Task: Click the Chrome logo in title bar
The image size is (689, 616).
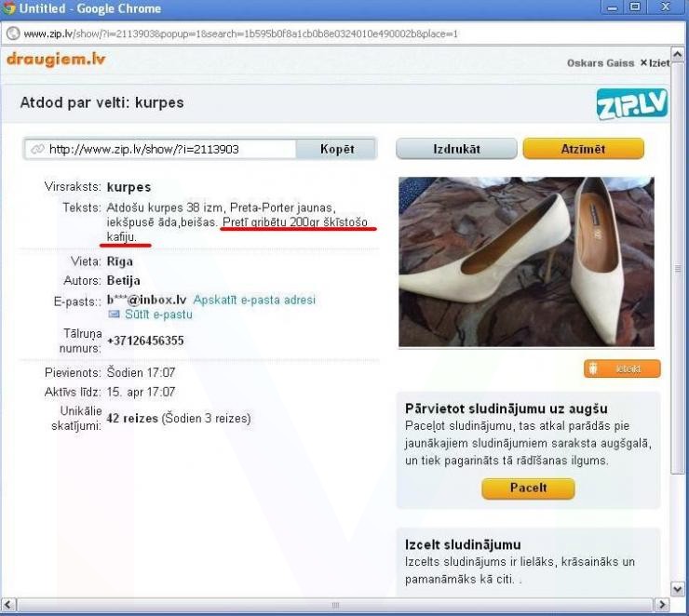Action: pyautogui.click(x=8, y=8)
